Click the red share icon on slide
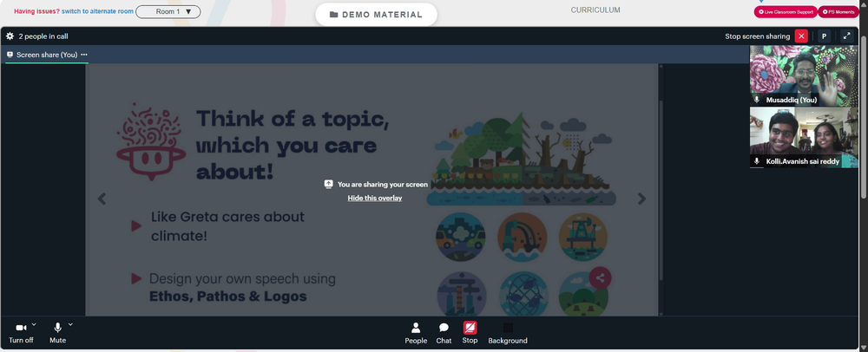 point(600,278)
